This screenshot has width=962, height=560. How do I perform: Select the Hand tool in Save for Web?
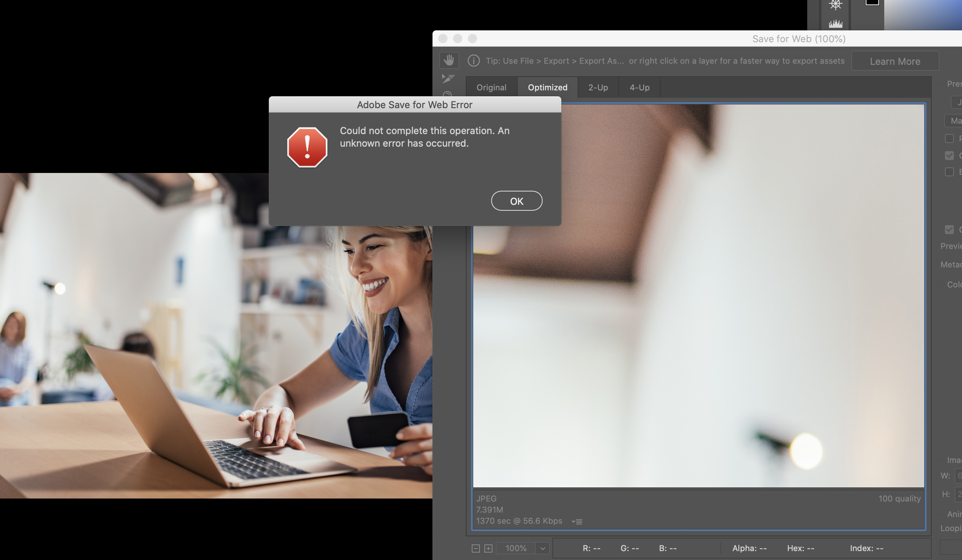pos(448,60)
